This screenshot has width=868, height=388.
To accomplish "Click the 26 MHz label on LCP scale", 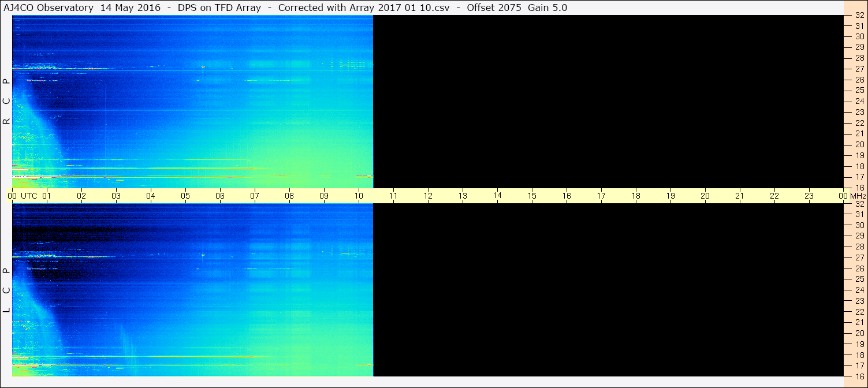I will coord(859,268).
